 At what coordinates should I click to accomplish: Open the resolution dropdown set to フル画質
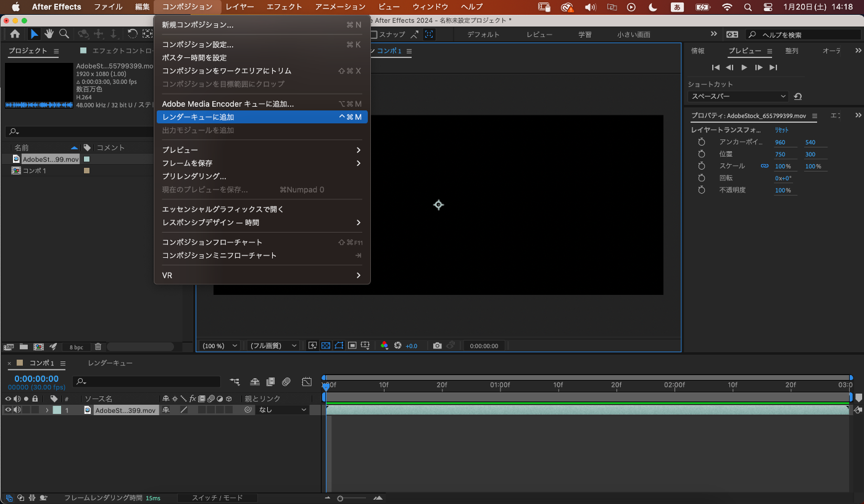pyautogui.click(x=273, y=345)
